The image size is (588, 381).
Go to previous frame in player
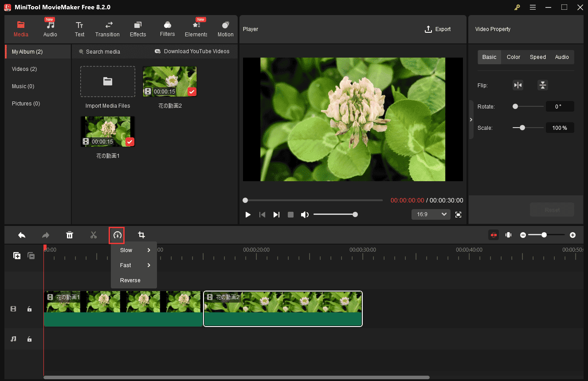click(x=262, y=214)
